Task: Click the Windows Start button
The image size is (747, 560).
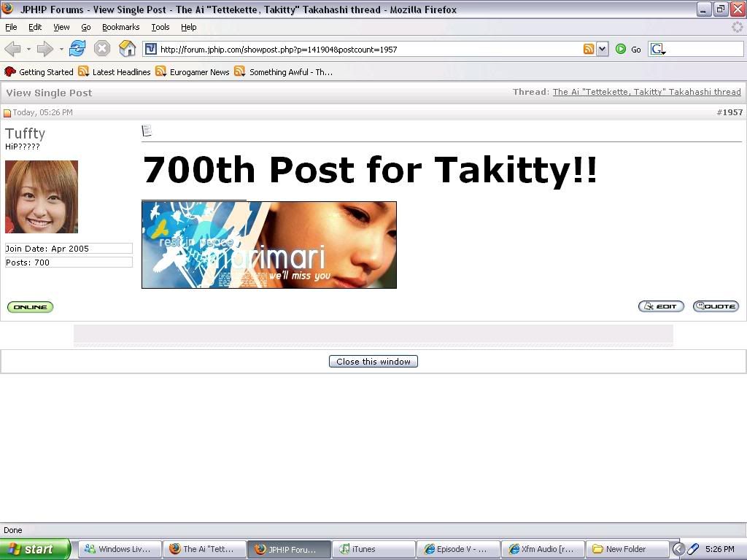Action: coord(35,549)
